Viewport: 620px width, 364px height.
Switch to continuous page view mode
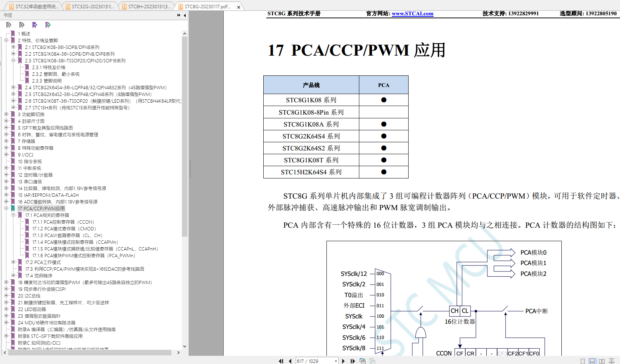[592, 361]
